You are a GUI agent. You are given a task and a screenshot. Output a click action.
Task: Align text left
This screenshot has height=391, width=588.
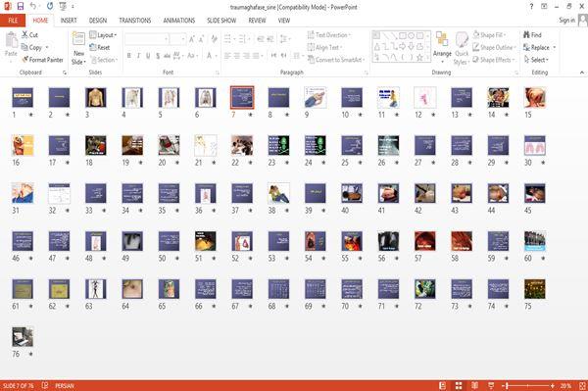point(227,56)
